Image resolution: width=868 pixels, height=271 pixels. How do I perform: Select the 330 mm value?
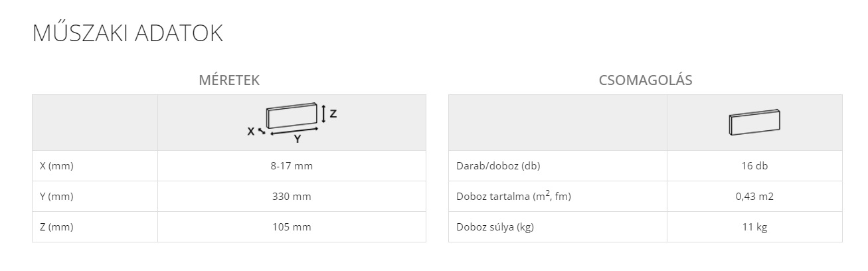292,197
